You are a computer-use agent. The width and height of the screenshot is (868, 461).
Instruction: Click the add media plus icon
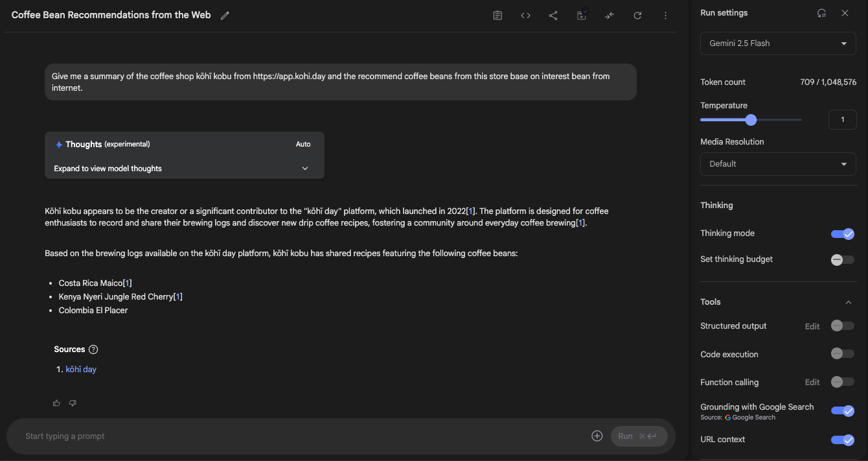coord(597,436)
